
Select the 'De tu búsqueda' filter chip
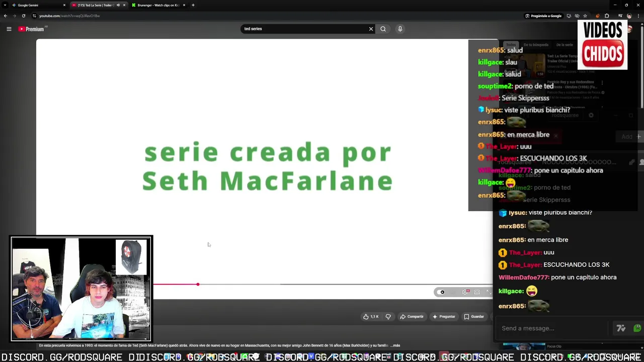[x=536, y=45]
